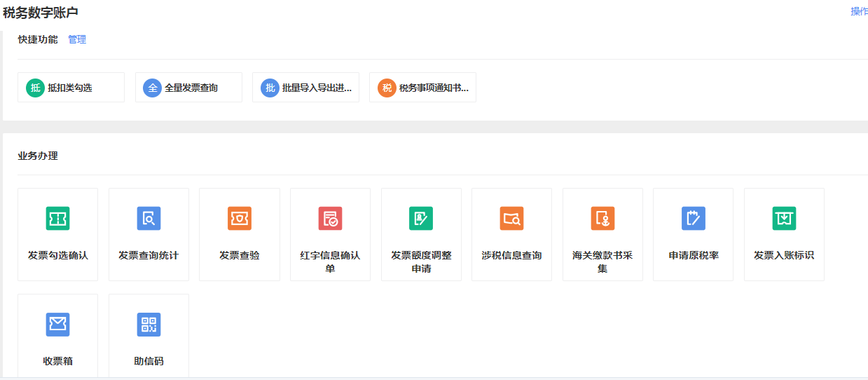Click the 发票查验 text label

(x=240, y=255)
